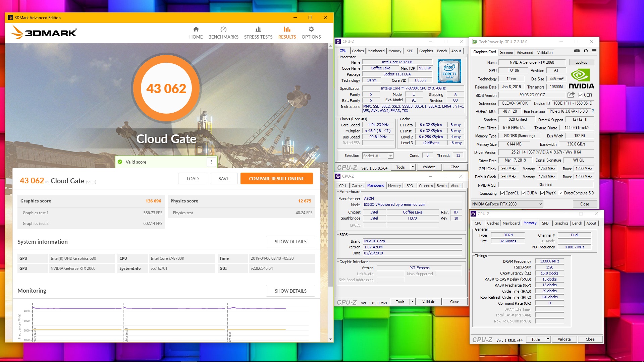Open Tools dropdown arrow in CPU-Z Mainboard window
644x362 pixels.
(x=412, y=302)
